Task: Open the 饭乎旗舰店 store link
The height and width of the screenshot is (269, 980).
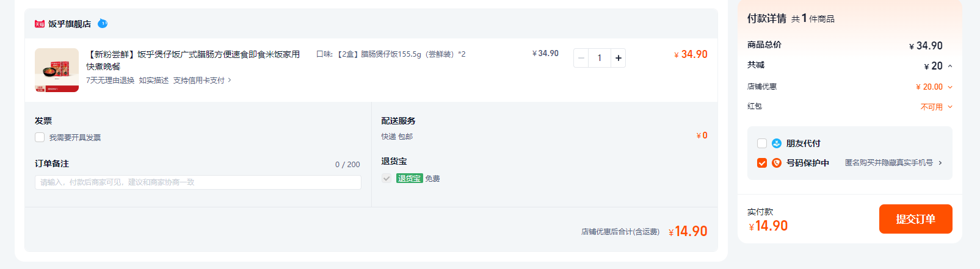Action: click(x=70, y=24)
